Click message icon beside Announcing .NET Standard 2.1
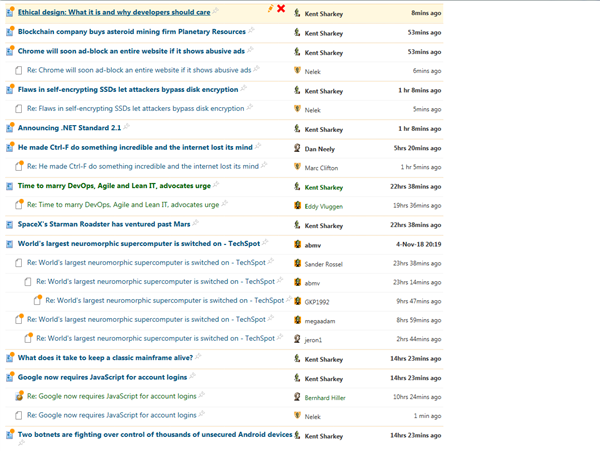600x451 pixels. [x=10, y=127]
